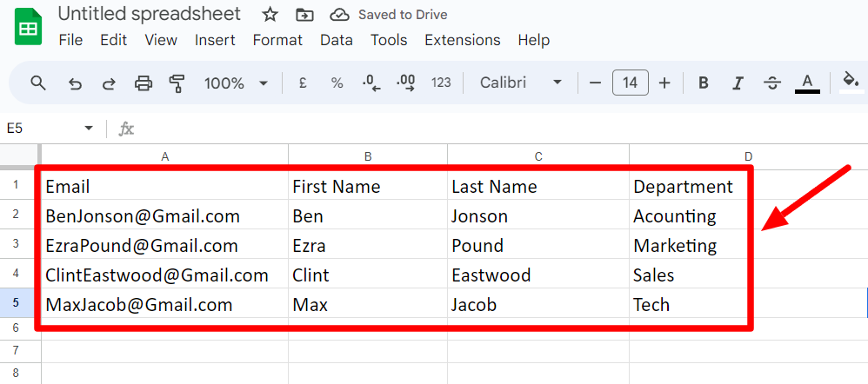Star the Untitled spreadsheet

pyautogui.click(x=270, y=15)
